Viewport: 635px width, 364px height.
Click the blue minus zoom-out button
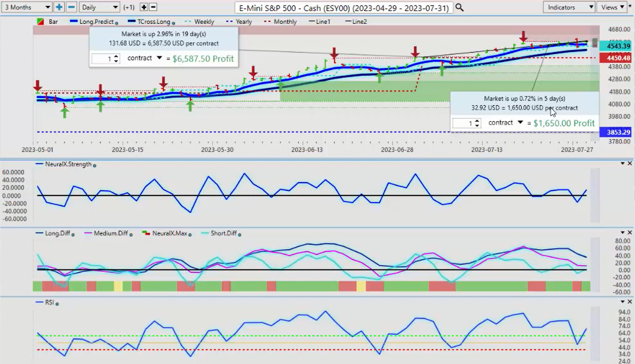click(x=71, y=7)
